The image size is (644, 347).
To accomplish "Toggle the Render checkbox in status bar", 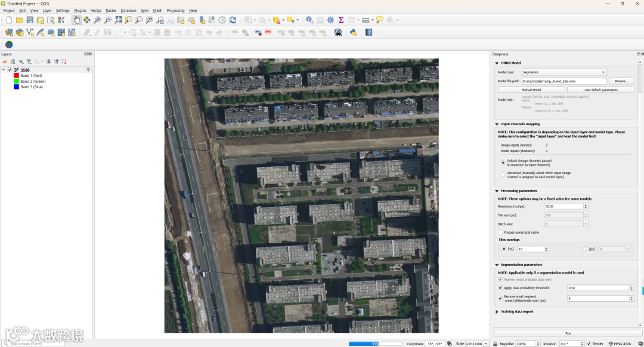I will point(589,343).
